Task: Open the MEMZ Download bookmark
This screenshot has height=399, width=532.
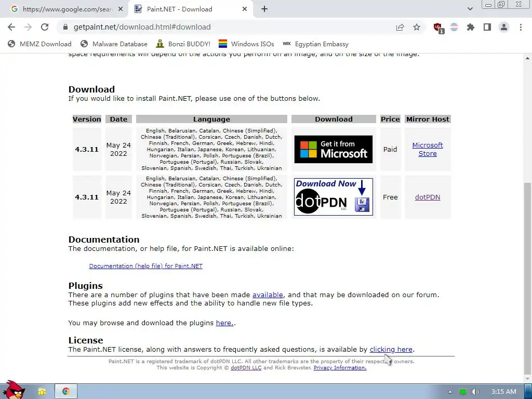Action: click(39, 44)
